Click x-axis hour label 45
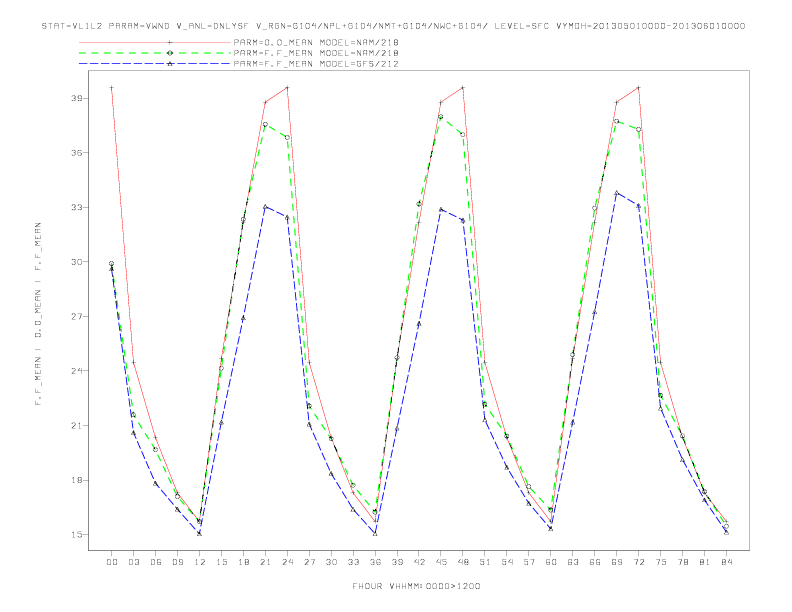 tap(441, 562)
